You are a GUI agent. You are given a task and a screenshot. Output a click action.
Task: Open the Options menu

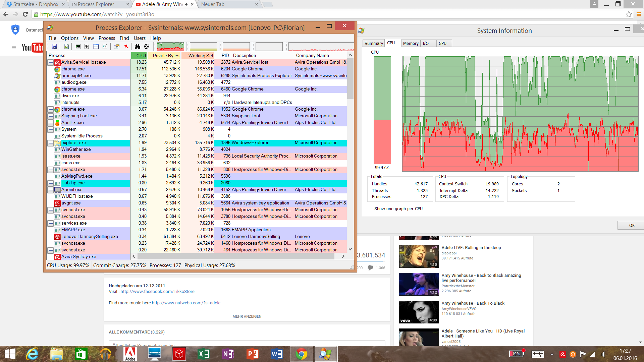point(69,38)
